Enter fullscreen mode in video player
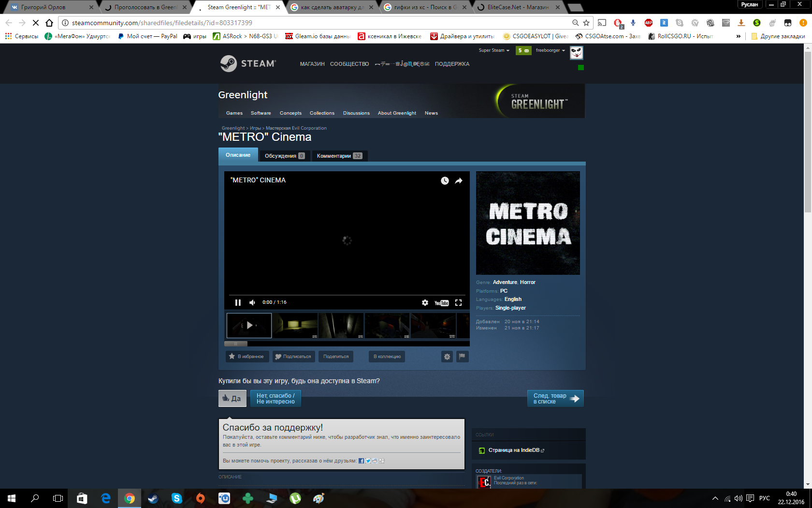Screen dimensions: 812x508 click(458, 302)
